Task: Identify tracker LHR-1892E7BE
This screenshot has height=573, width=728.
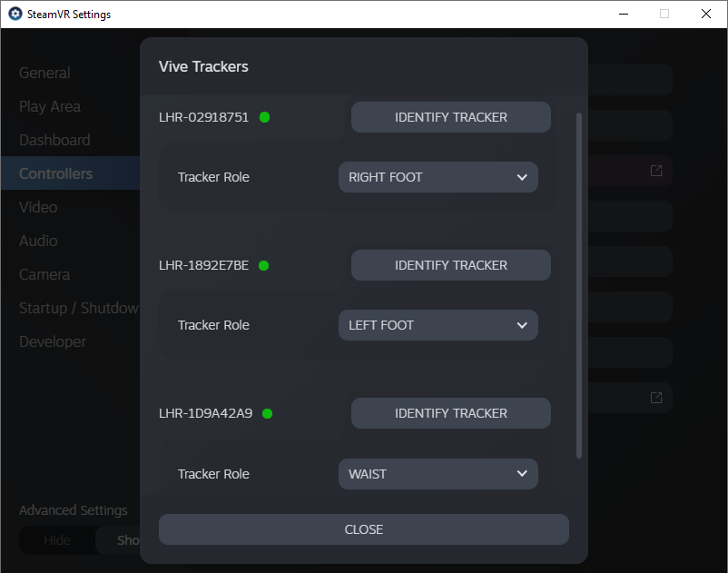Action: pos(450,265)
